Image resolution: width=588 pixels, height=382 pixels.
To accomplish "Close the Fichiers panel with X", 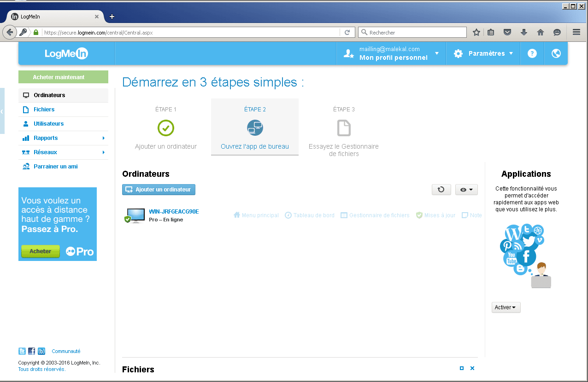I will pos(472,368).
